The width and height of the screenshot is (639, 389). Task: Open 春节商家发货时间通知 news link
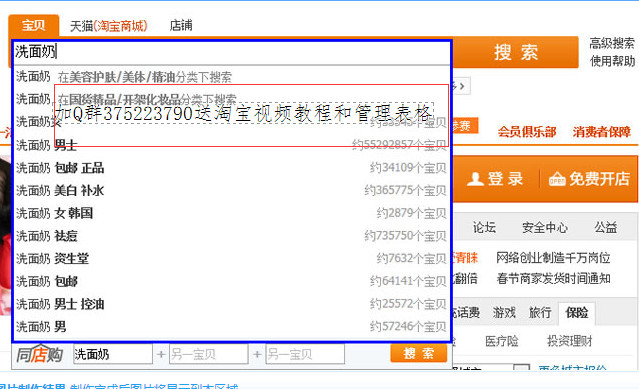[553, 279]
